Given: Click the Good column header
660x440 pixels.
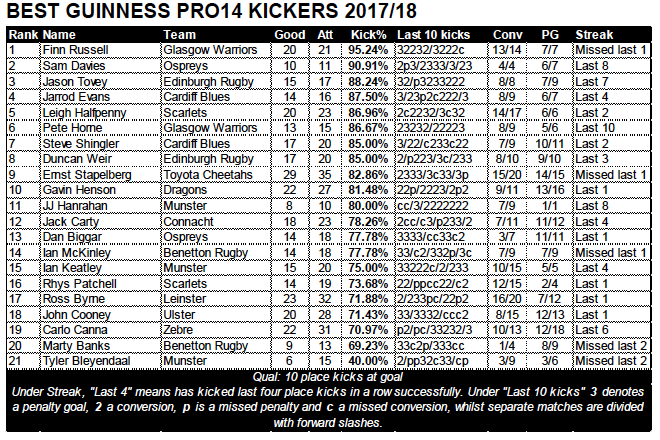Looking at the screenshot, I should [290, 35].
